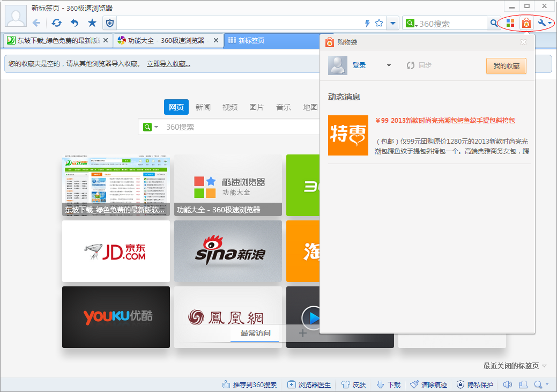Viewport: 557px width, 392px height.
Task: Open 浏览器医生 in status bar
Action: click(309, 384)
